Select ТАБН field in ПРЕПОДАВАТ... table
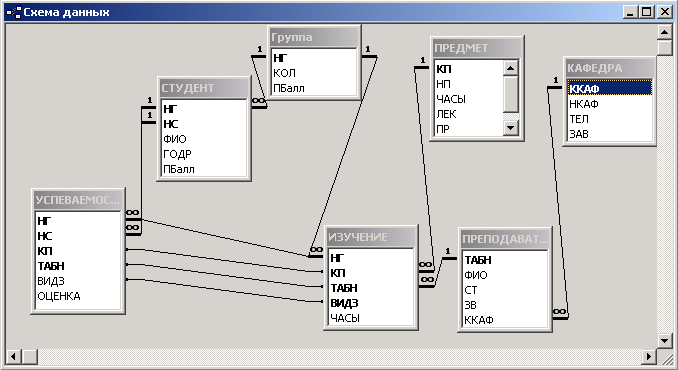This screenshot has width=678, height=370. [505, 260]
